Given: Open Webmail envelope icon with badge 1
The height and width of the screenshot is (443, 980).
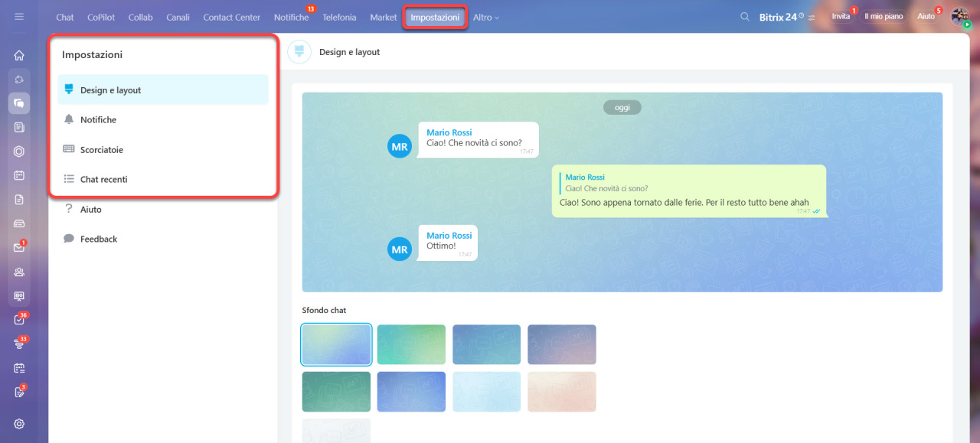Looking at the screenshot, I should click(19, 247).
